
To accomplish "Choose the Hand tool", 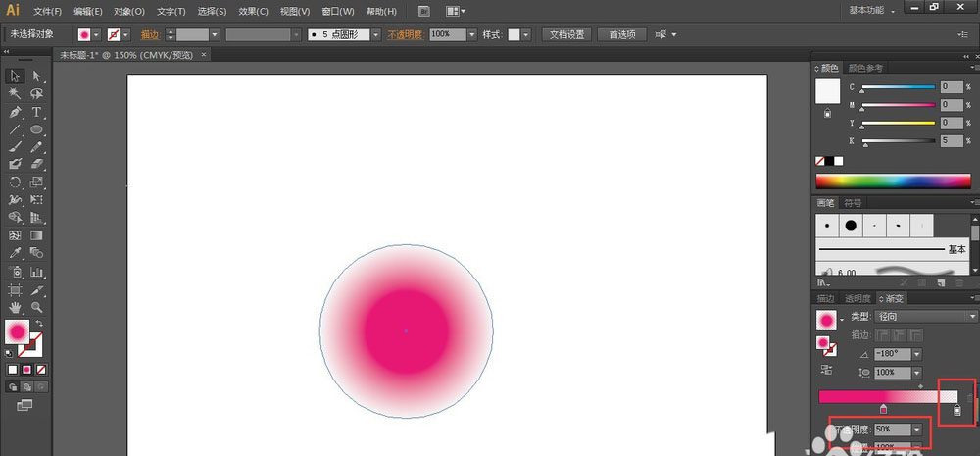I will tap(16, 308).
